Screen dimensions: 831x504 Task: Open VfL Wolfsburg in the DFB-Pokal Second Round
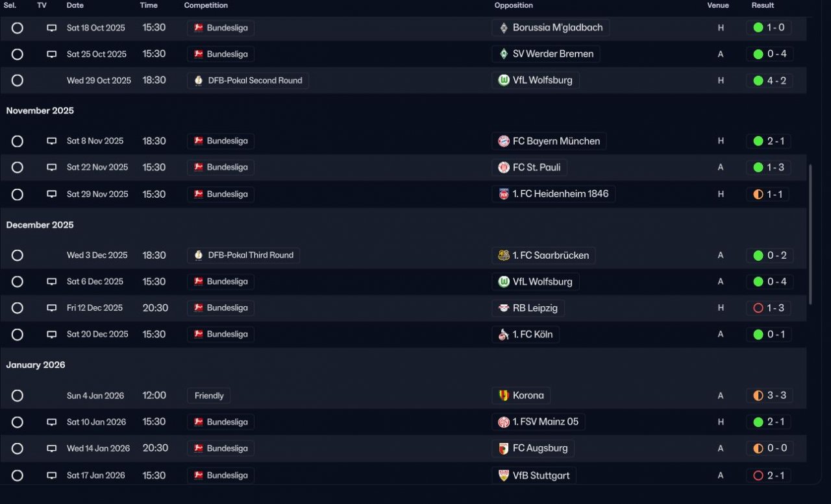click(536, 80)
